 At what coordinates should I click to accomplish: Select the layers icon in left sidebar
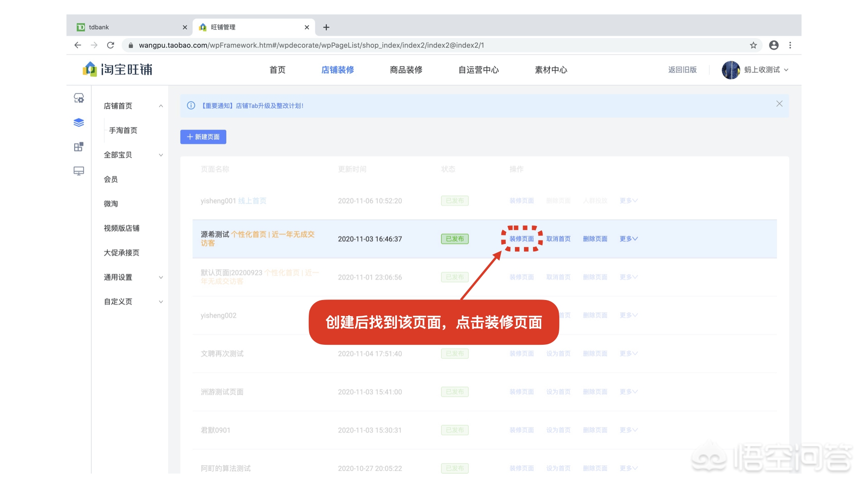coord(79,122)
